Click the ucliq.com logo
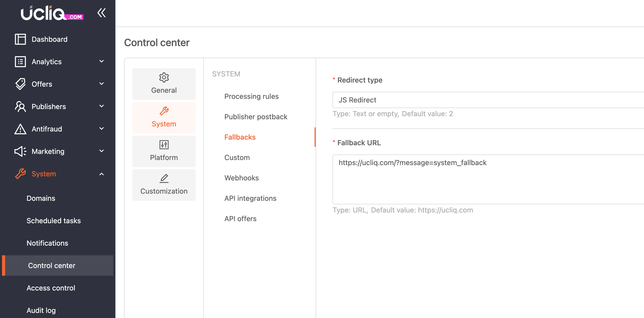 coord(52,13)
